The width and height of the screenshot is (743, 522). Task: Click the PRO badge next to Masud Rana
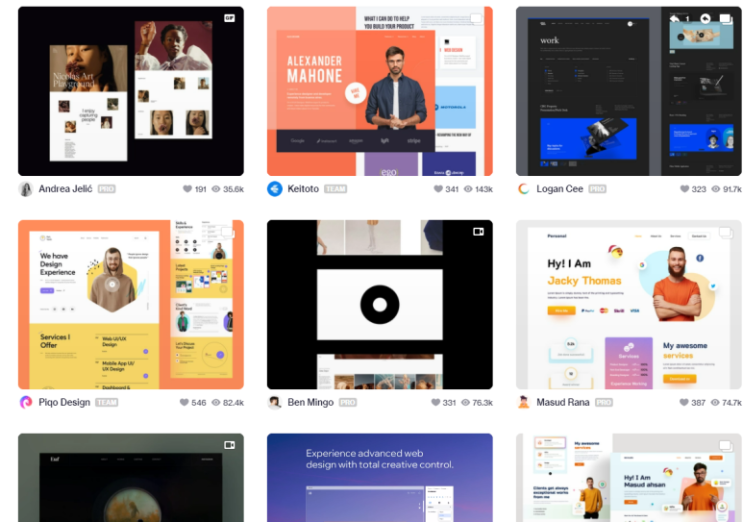click(604, 403)
